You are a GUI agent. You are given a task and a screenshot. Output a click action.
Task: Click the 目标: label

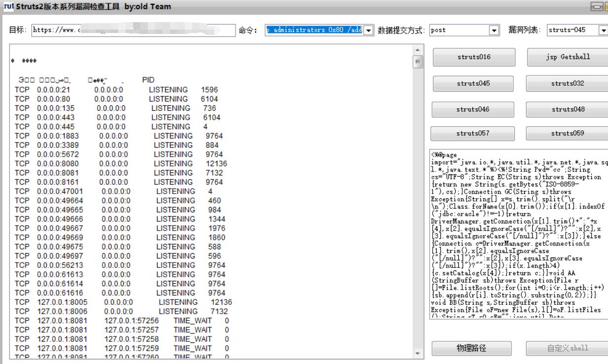pos(19,30)
